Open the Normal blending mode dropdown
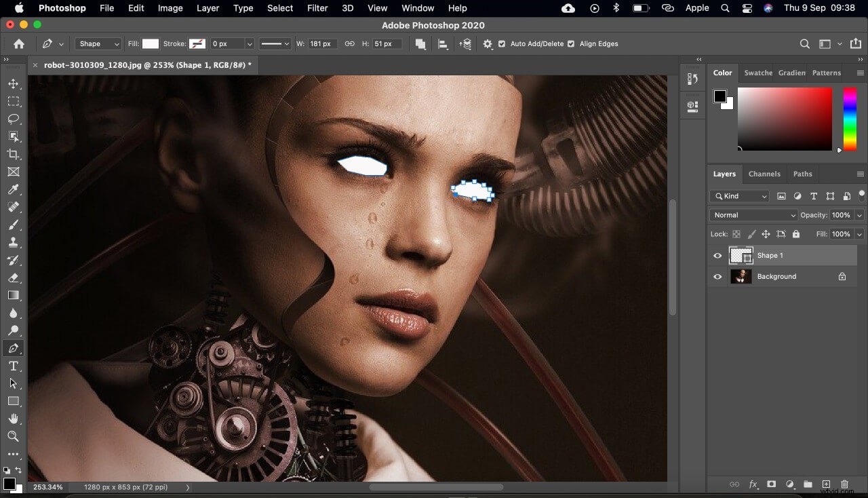Viewport: 868px width, 498px height. coord(753,214)
